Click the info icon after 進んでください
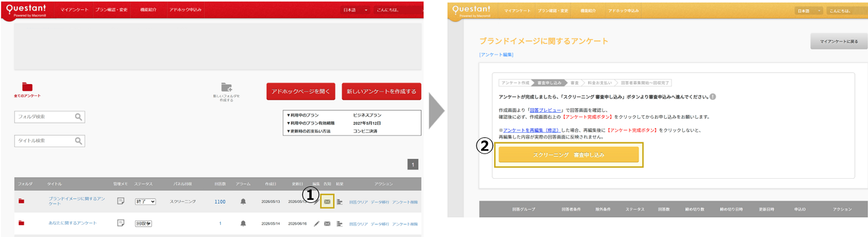 (x=713, y=97)
